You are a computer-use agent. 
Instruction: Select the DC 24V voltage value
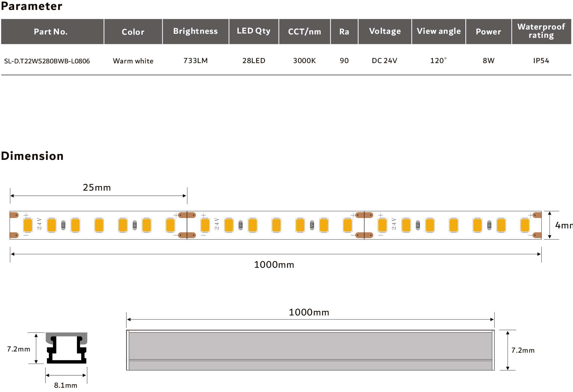point(384,61)
